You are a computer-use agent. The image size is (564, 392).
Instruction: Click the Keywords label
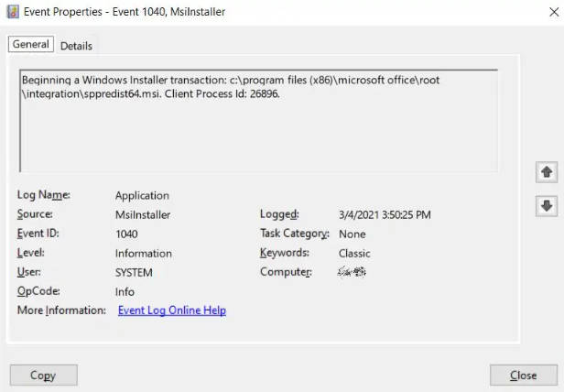coord(285,253)
